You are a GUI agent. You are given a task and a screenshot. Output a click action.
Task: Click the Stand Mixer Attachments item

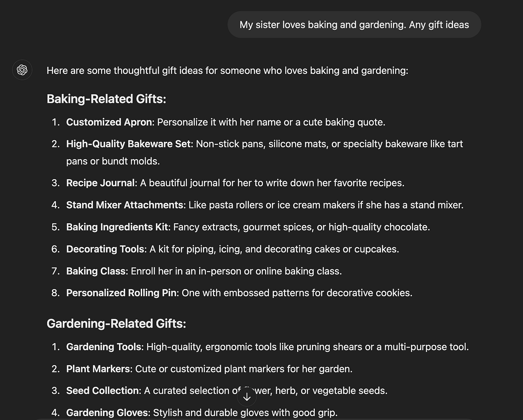(x=265, y=205)
